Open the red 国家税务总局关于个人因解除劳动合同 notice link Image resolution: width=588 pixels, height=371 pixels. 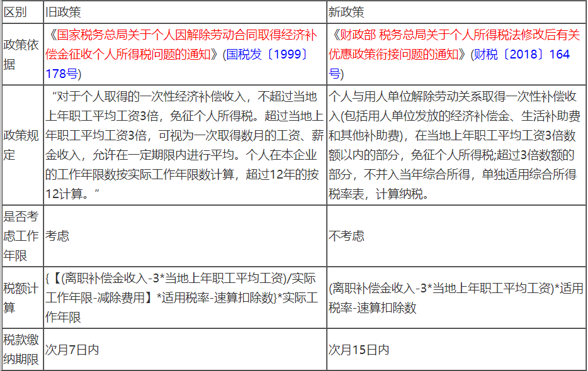tap(181, 45)
